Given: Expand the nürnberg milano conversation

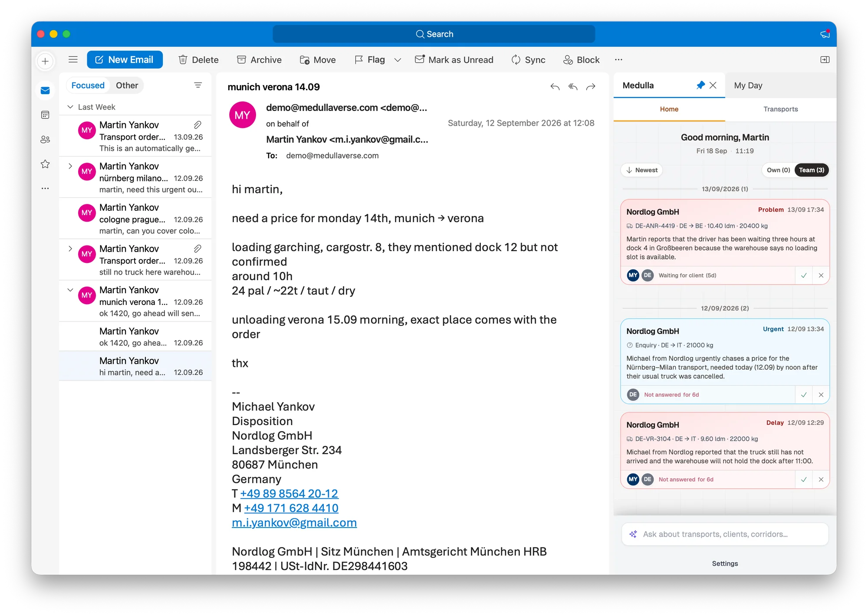Looking at the screenshot, I should (x=70, y=166).
